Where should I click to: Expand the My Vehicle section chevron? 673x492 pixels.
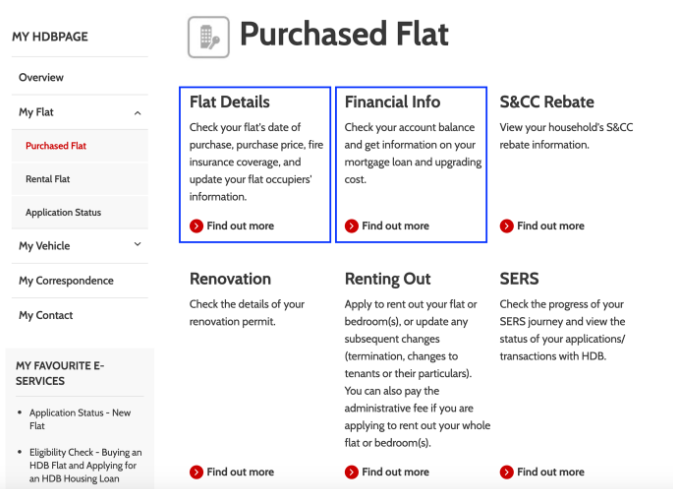coord(137,244)
